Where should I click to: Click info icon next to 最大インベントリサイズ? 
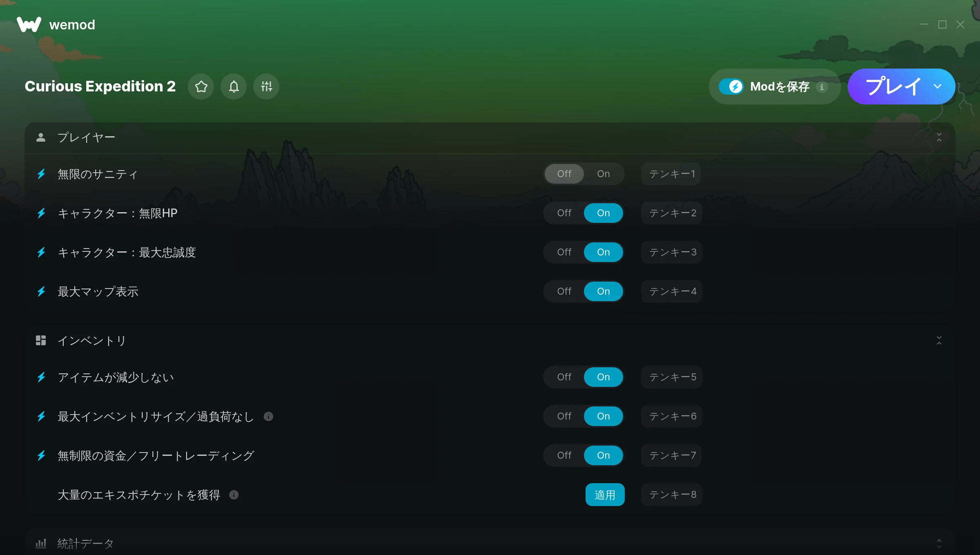tap(268, 416)
